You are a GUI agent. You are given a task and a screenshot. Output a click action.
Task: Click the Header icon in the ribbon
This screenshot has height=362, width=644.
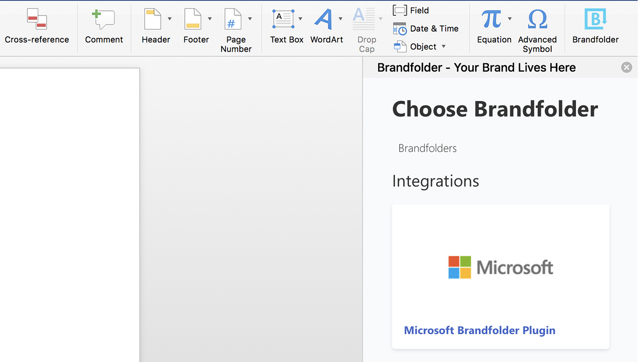pyautogui.click(x=153, y=19)
